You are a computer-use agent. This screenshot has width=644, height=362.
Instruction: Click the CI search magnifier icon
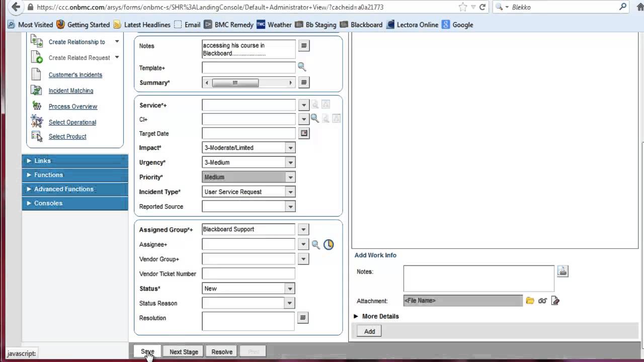tap(314, 118)
